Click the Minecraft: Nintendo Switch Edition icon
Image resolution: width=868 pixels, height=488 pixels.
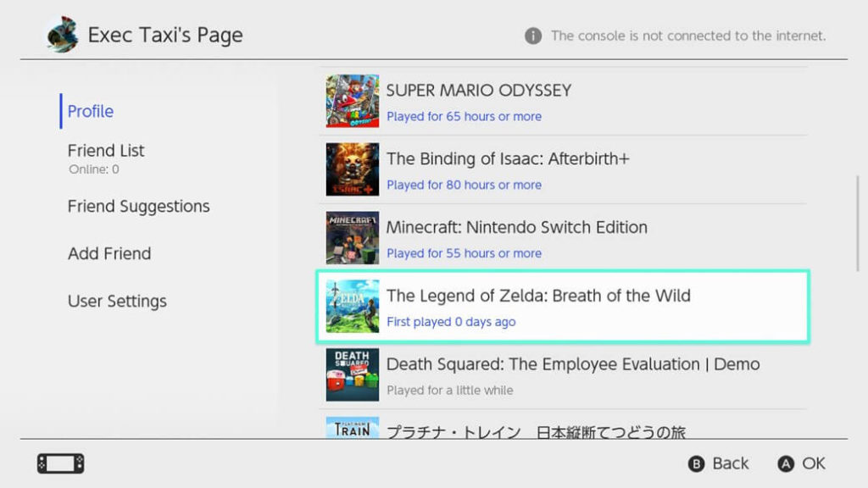[351, 237]
